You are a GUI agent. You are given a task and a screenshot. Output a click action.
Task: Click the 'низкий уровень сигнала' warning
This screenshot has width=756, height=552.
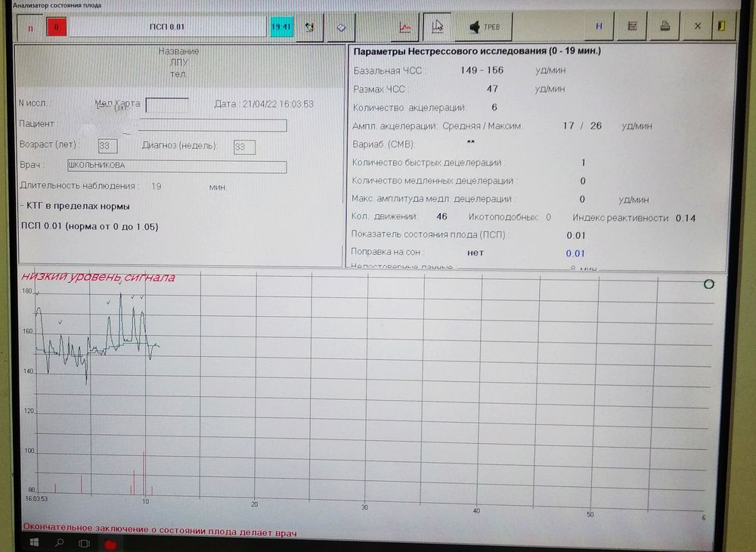(x=98, y=278)
